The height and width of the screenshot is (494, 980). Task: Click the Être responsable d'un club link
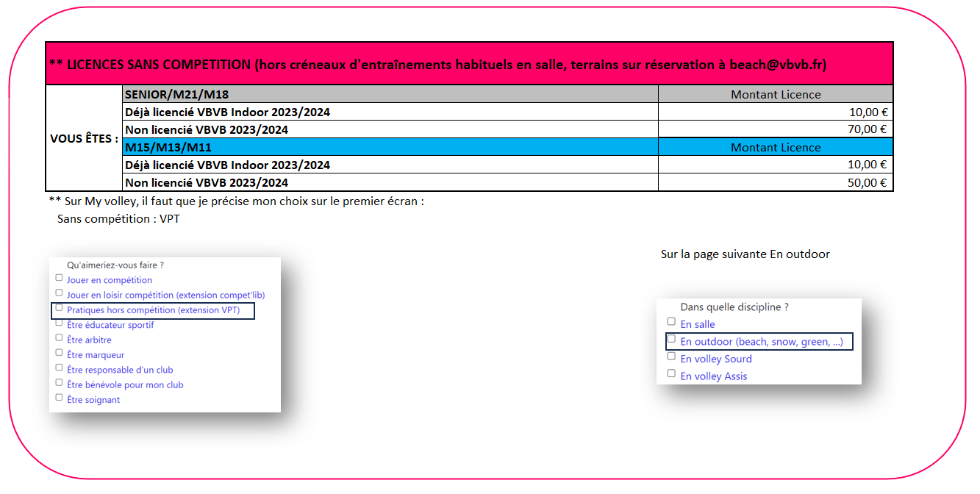120,370
